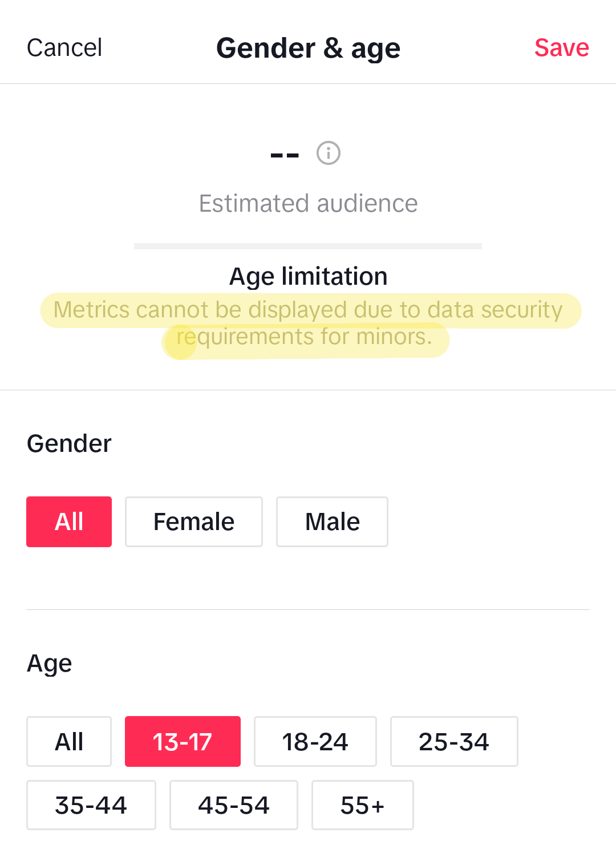Screen dimensions: 616x849
Task: Pick the 25-34 age group
Action: click(x=454, y=741)
